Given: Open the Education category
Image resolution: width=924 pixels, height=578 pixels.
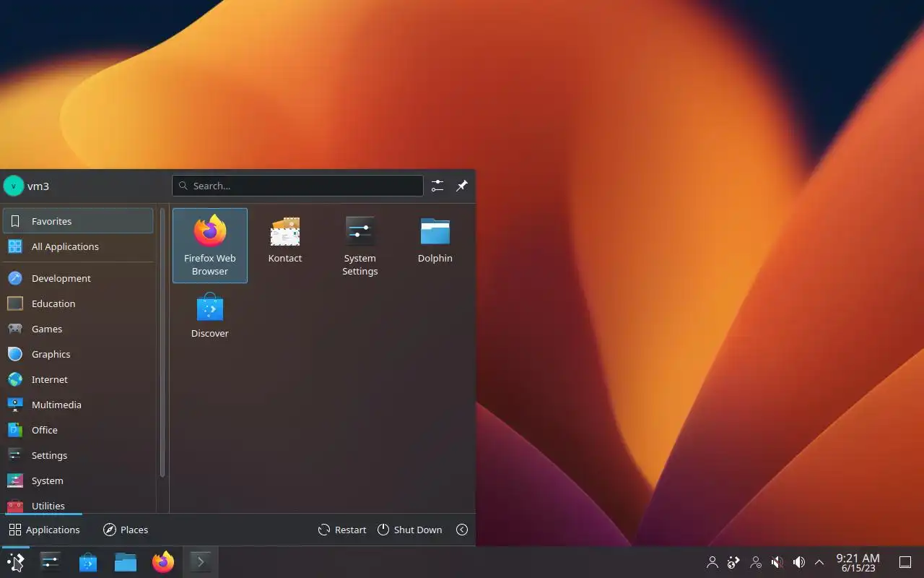Looking at the screenshot, I should pyautogui.click(x=78, y=303).
